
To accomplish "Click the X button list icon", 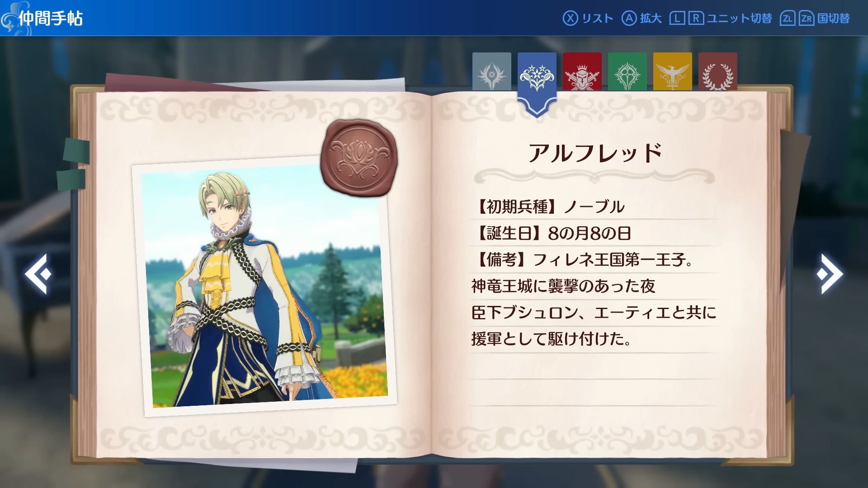I will 570,18.
